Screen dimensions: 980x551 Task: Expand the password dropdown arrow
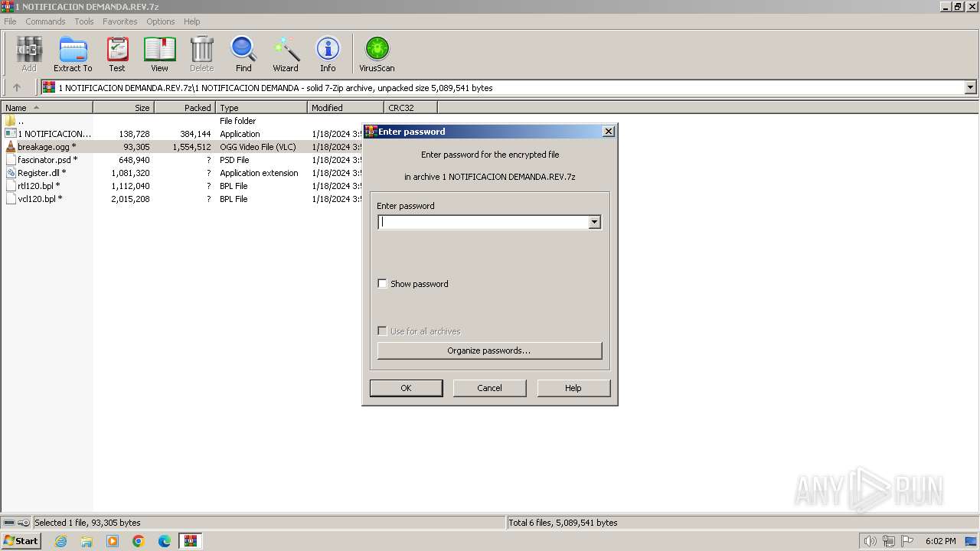pos(594,222)
